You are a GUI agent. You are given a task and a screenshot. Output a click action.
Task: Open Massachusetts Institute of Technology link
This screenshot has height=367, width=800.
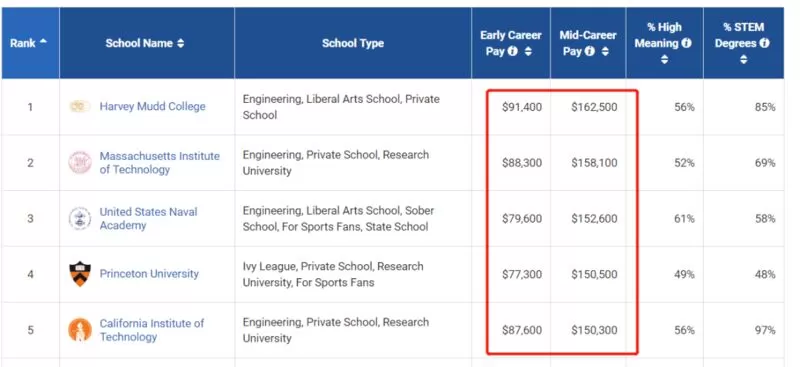click(x=160, y=163)
